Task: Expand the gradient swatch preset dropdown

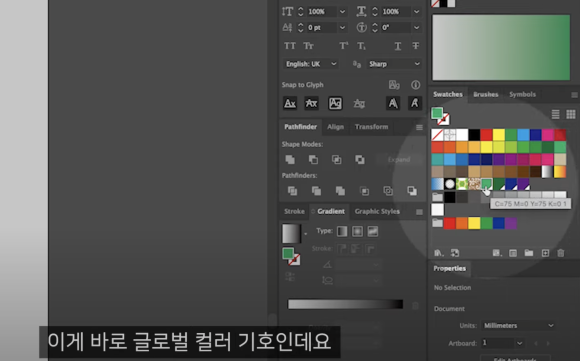Action: (x=306, y=234)
